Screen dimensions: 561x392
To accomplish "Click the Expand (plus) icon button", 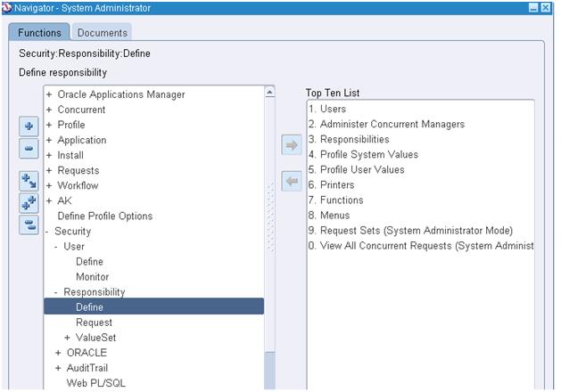I will coord(29,127).
